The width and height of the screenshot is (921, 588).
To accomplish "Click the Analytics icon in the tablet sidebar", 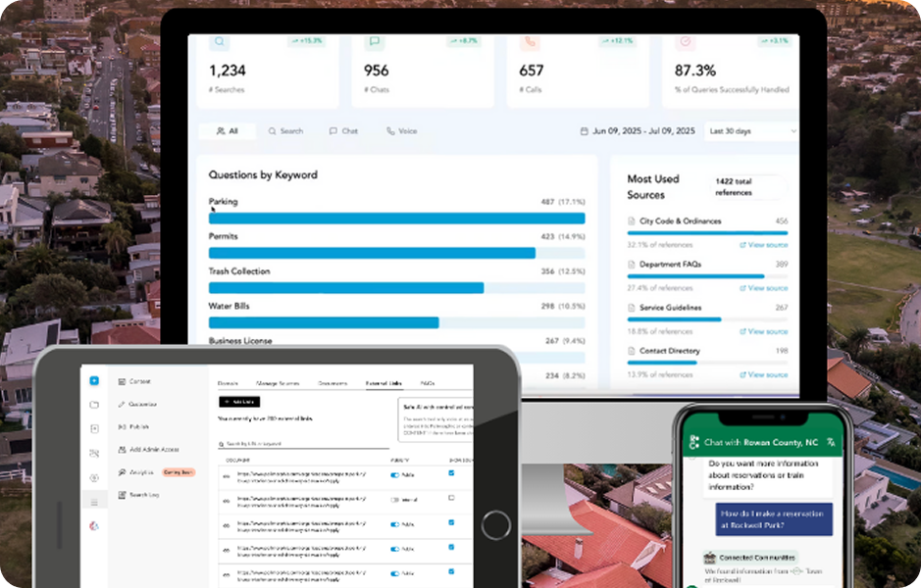I will pyautogui.click(x=122, y=471).
